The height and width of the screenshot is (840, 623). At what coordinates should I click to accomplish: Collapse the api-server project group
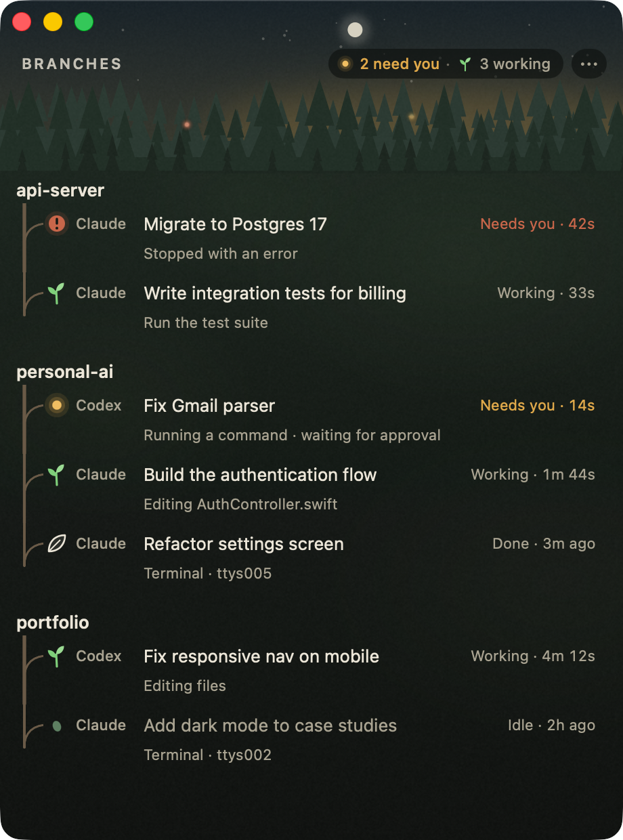[x=60, y=190]
